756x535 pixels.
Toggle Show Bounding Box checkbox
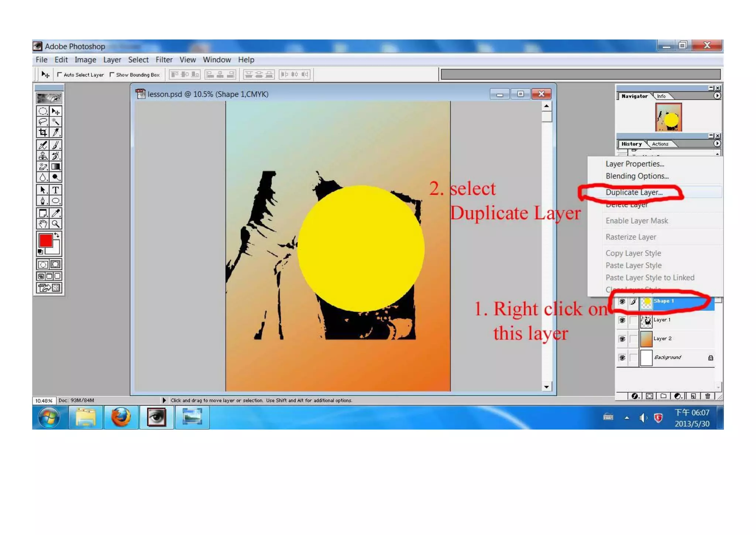[x=112, y=75]
